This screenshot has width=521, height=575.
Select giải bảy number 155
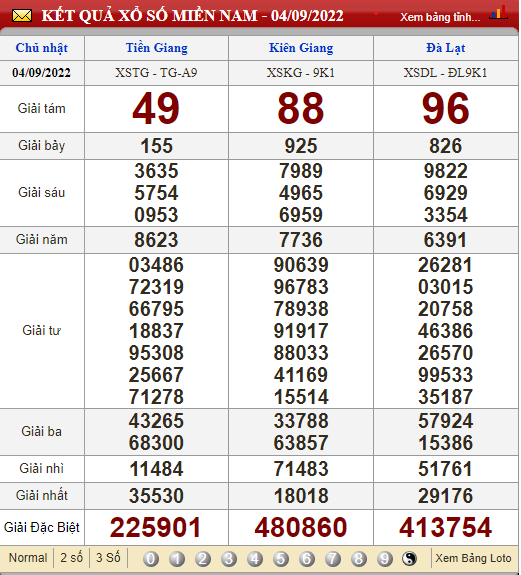157,146
